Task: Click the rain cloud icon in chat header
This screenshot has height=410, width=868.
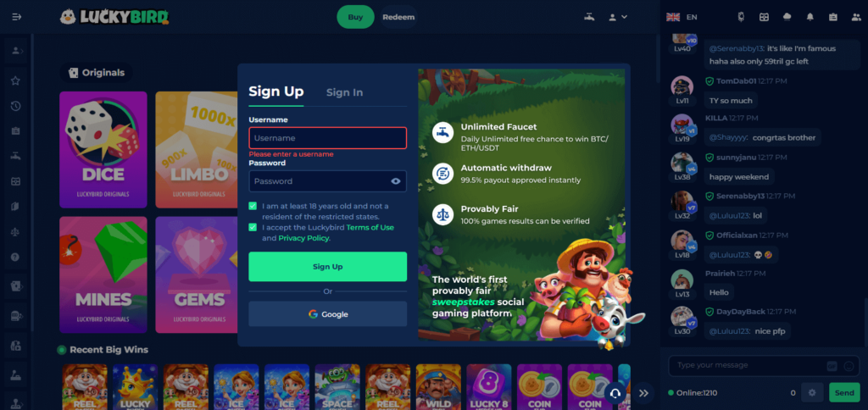Action: click(787, 17)
